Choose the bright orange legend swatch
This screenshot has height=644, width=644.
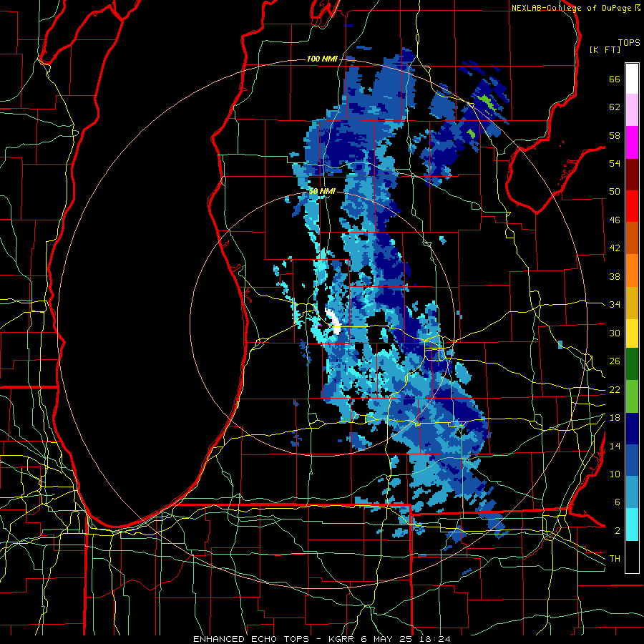click(x=632, y=270)
